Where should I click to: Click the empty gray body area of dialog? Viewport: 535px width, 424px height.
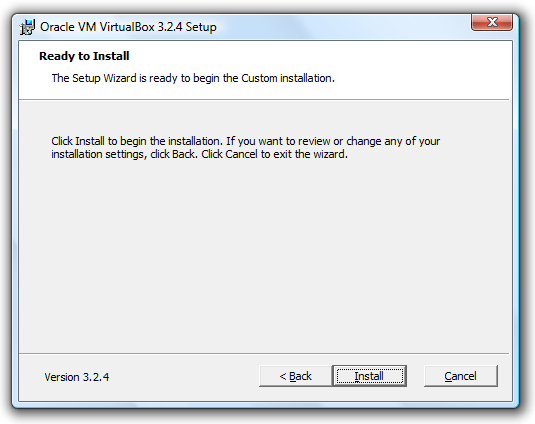[x=263, y=256]
